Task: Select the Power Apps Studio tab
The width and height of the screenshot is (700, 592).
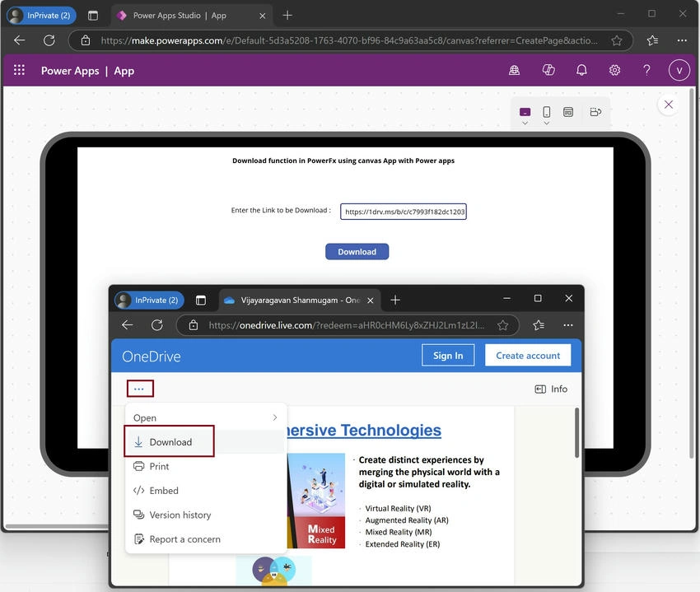Action: click(x=192, y=16)
